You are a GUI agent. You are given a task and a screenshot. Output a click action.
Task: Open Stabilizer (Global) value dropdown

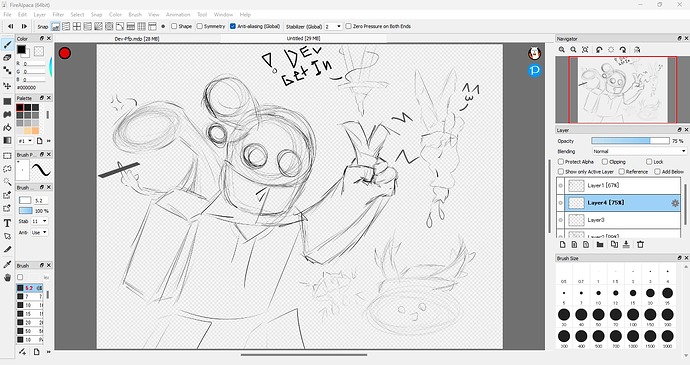(x=334, y=26)
